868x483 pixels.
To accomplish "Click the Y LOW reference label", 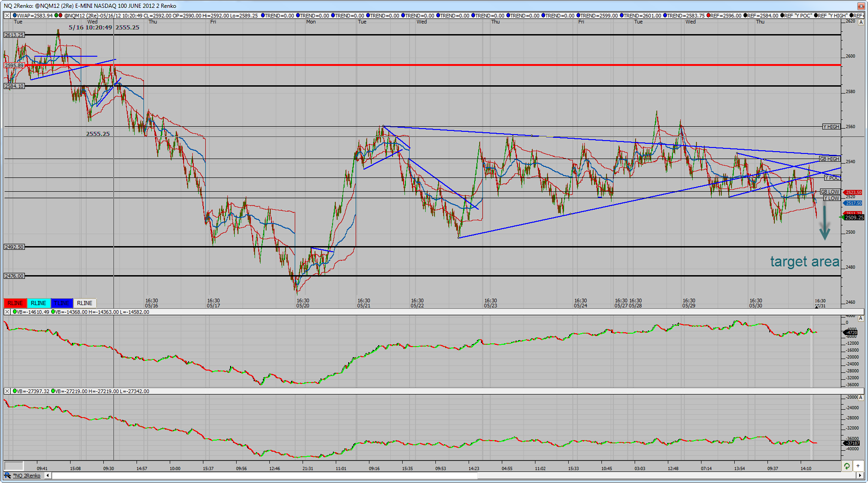I will pos(832,198).
